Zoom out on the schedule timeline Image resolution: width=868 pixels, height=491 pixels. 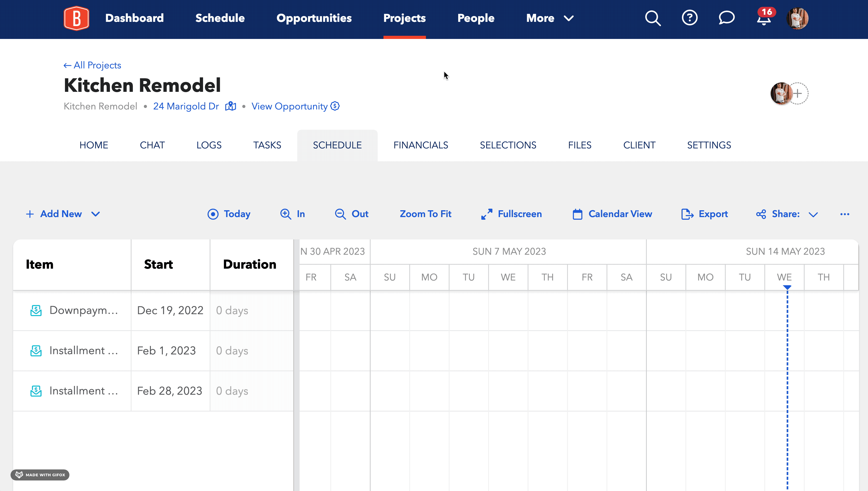click(352, 214)
